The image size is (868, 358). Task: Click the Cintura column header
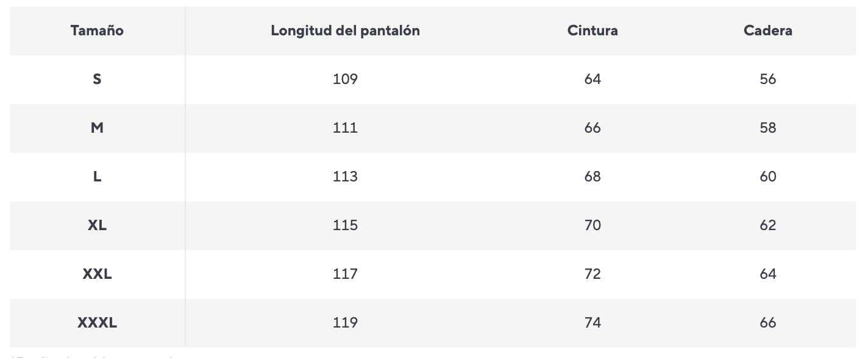pyautogui.click(x=592, y=30)
